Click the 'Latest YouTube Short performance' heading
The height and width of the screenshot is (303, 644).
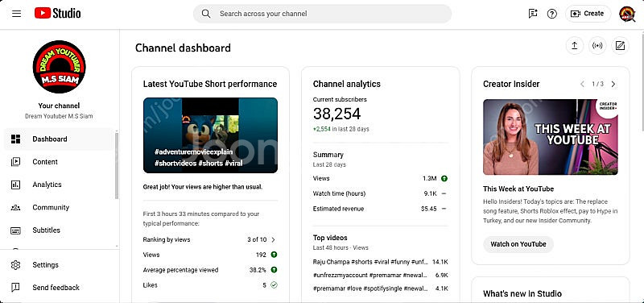pyautogui.click(x=210, y=84)
